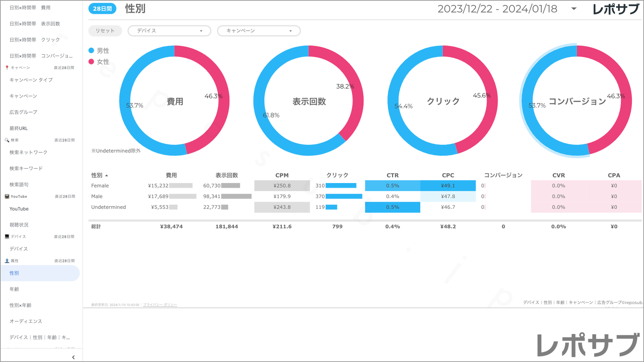644x362 pixels.
Task: Open the デバイス filter dropdown
Action: [169, 31]
